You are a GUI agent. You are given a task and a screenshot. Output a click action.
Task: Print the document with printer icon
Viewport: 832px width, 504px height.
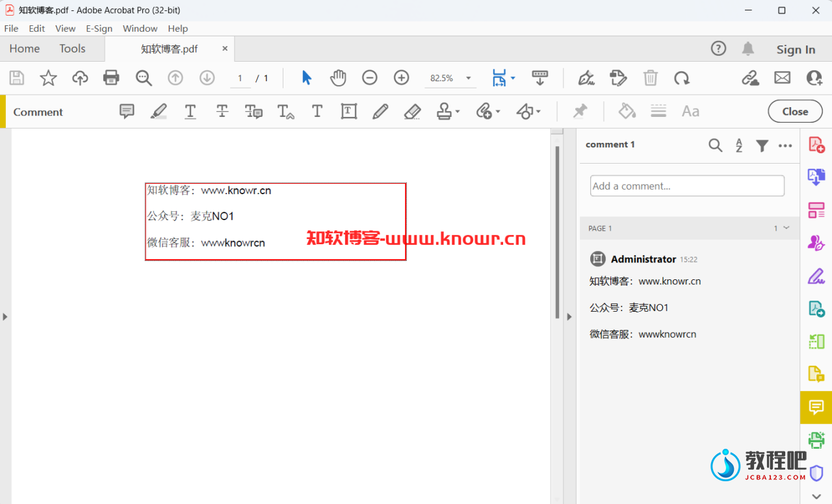[x=111, y=78]
